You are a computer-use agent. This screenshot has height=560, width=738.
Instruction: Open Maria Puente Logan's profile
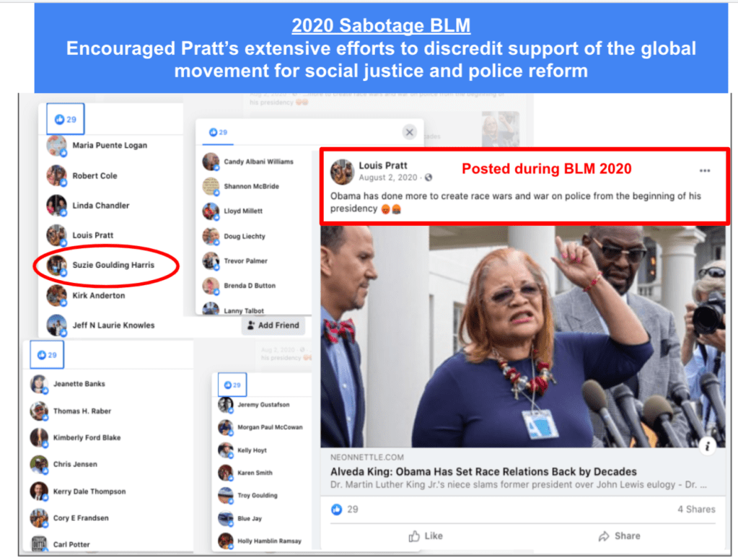[110, 146]
